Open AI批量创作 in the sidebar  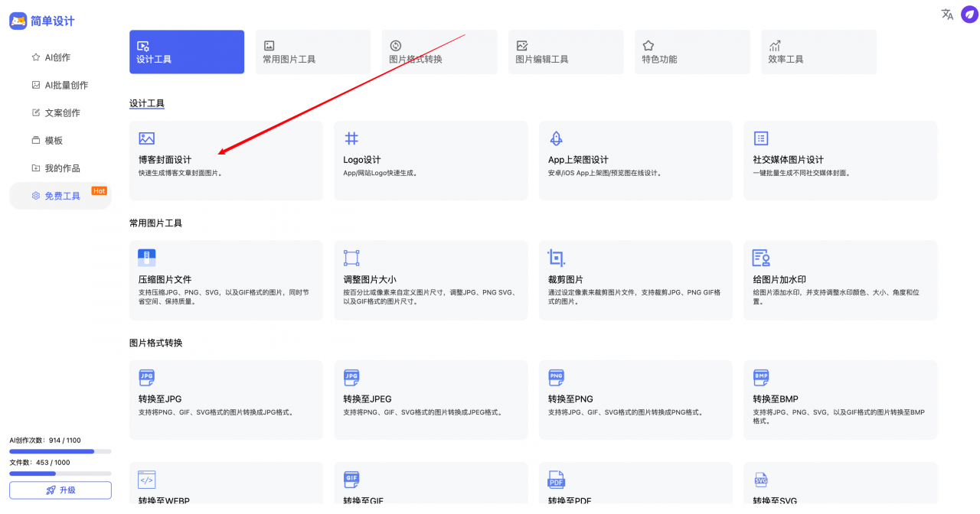coord(60,85)
